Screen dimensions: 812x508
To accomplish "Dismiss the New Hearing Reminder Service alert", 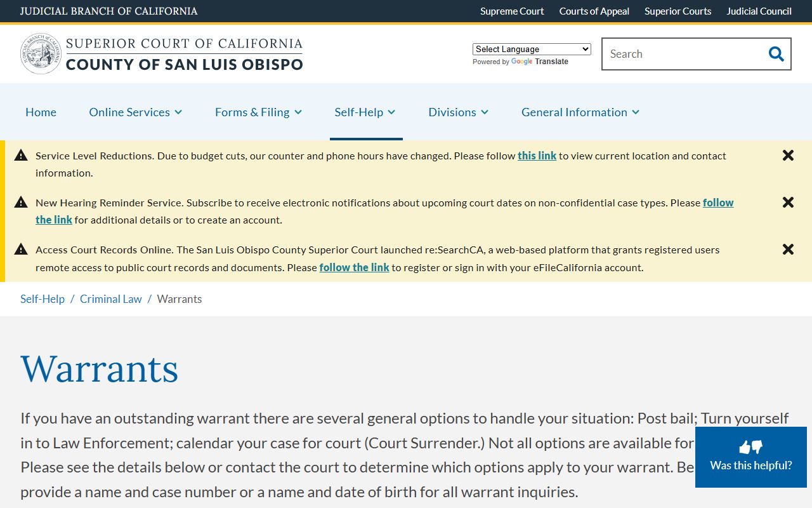I will (788, 203).
